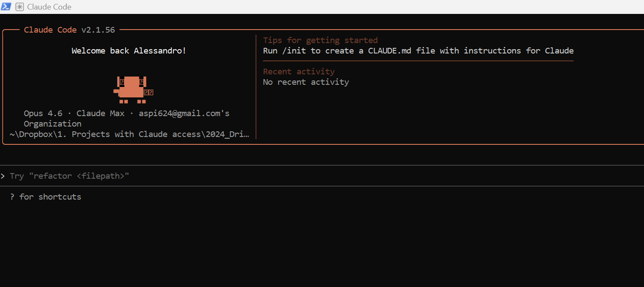The image size is (644, 287).
Task: Click the prompt chevron before the input
Action: click(3, 176)
